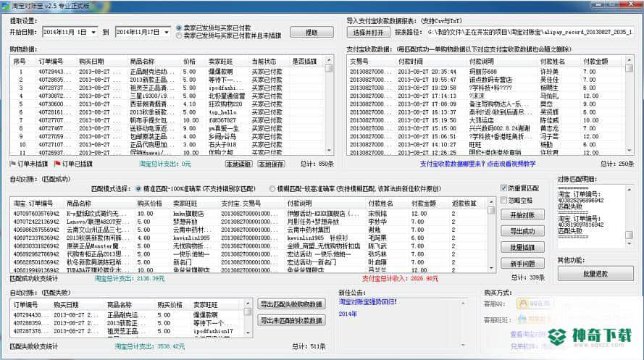The height and width of the screenshot is (360, 644).
Task: Open the 淘宝对账宝强势回归! announcement link
Action: point(367,302)
